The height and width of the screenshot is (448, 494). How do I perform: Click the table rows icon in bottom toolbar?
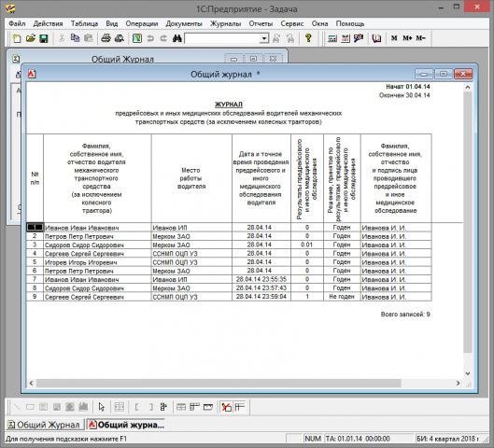(x=181, y=407)
